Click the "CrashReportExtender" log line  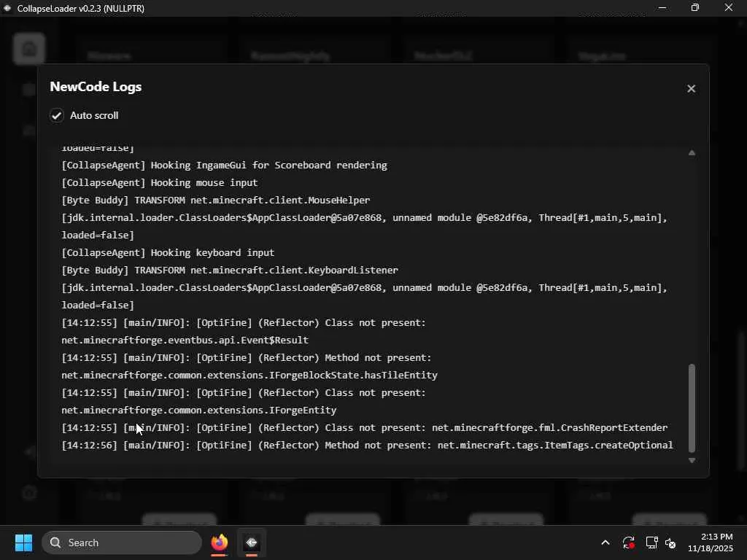[365, 427]
